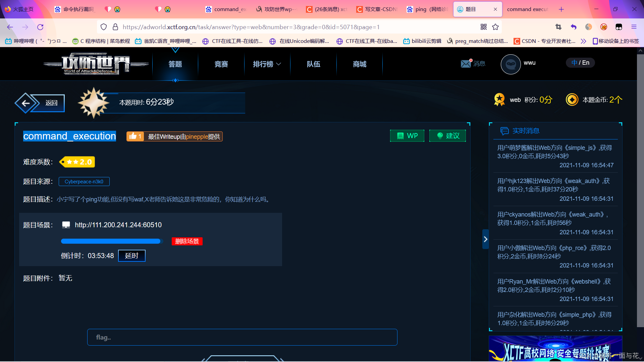644x362 pixels.
Task: Open the QR code icon in address bar
Action: 483,27
